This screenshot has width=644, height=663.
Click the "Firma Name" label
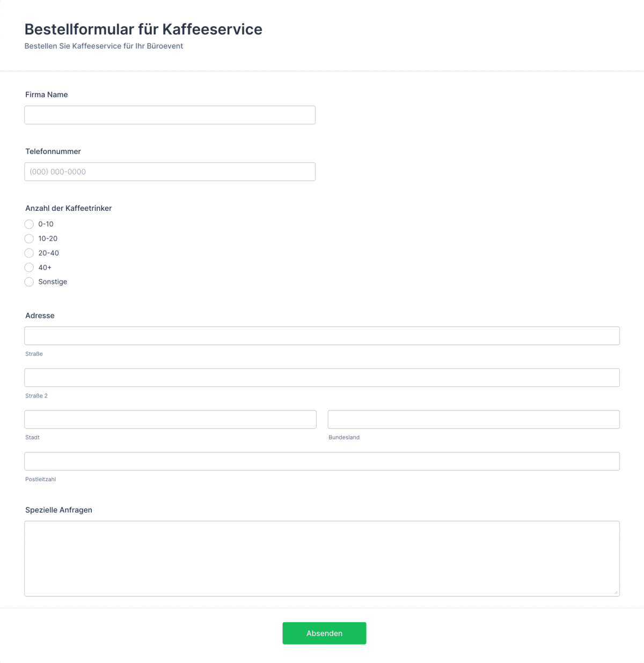[x=46, y=94]
